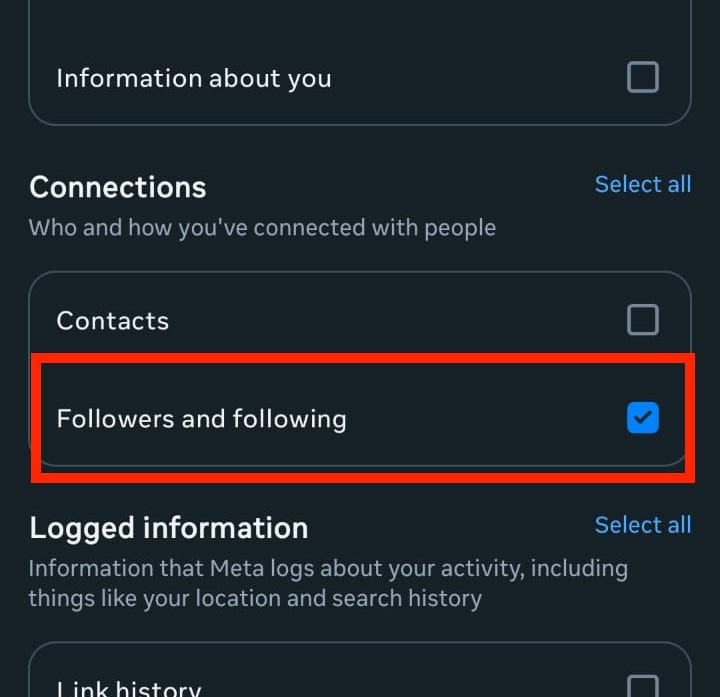Image resolution: width=720 pixels, height=697 pixels.
Task: Select all under Logged information
Action: 642,525
